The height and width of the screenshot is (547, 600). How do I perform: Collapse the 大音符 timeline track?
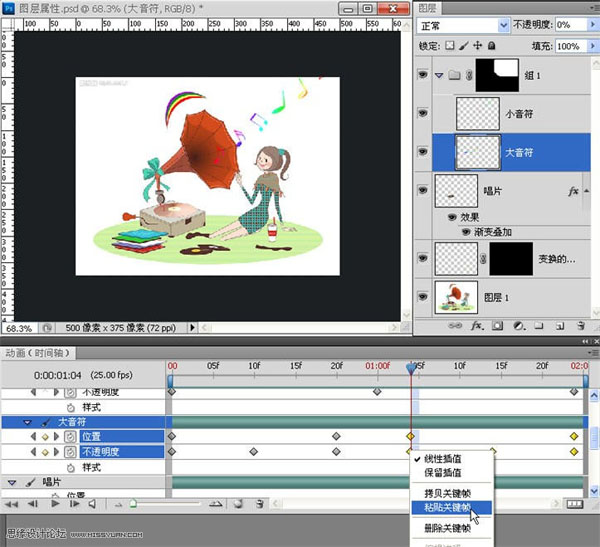pyautogui.click(x=28, y=423)
